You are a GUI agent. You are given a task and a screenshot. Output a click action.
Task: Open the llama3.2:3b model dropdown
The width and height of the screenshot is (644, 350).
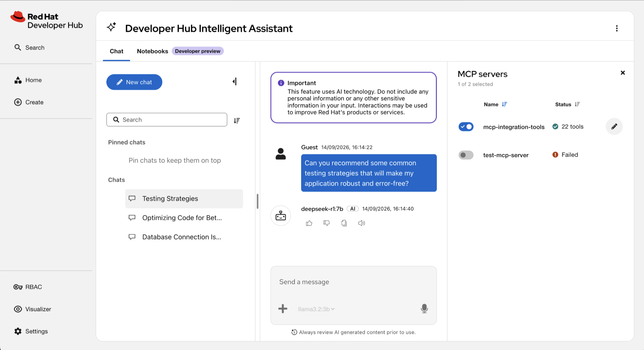point(316,309)
